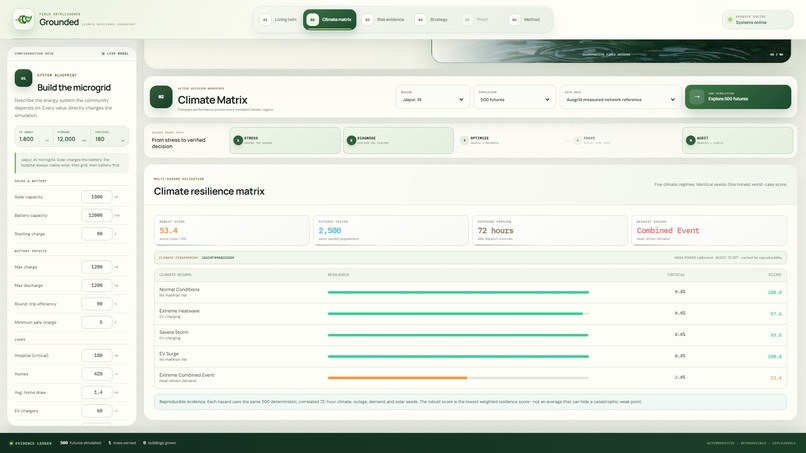
Task: Select the Audit step card
Action: pyautogui.click(x=738, y=140)
